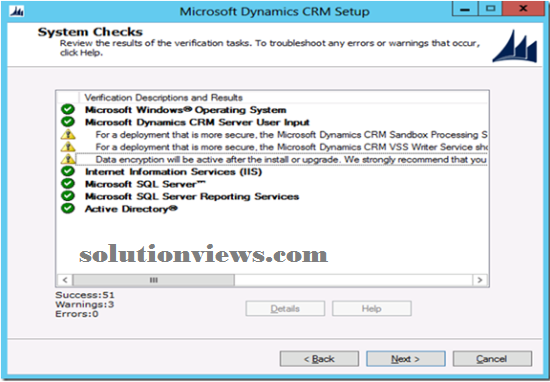Image resolution: width=550 pixels, height=382 pixels.
Task: Select the Data encryption warning text
Action: (291, 160)
